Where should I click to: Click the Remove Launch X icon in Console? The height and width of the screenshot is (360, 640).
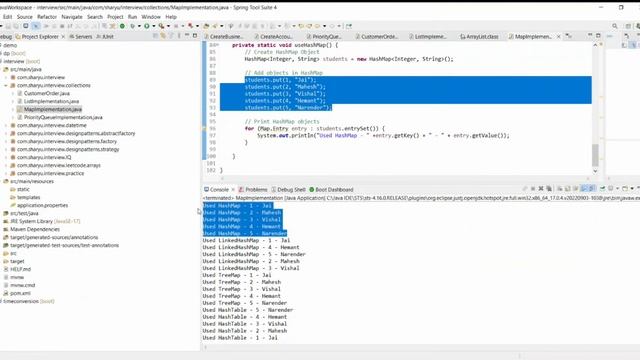(x=541, y=189)
